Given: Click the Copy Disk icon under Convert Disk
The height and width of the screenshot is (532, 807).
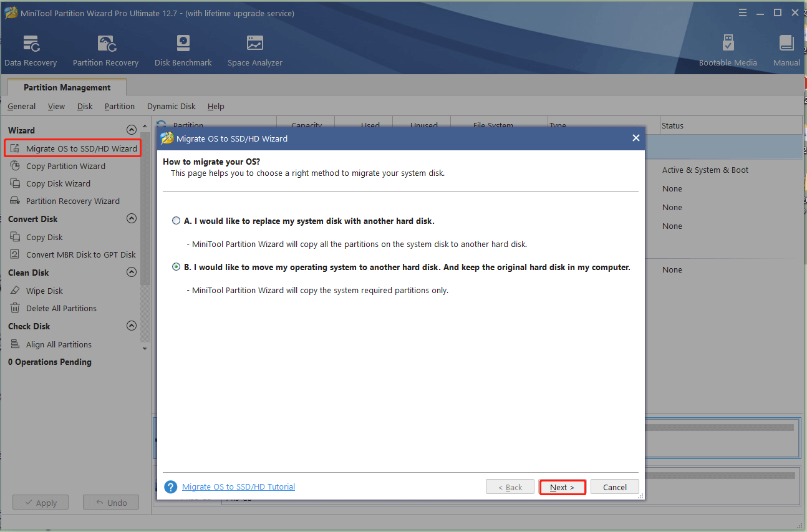Looking at the screenshot, I should [x=15, y=237].
